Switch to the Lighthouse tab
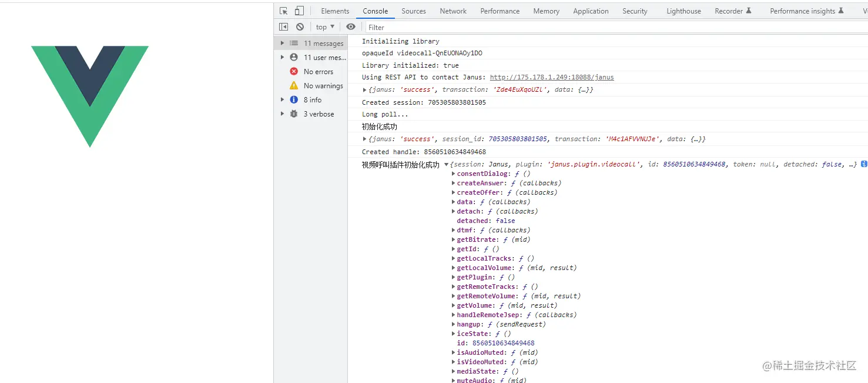 pyautogui.click(x=683, y=11)
